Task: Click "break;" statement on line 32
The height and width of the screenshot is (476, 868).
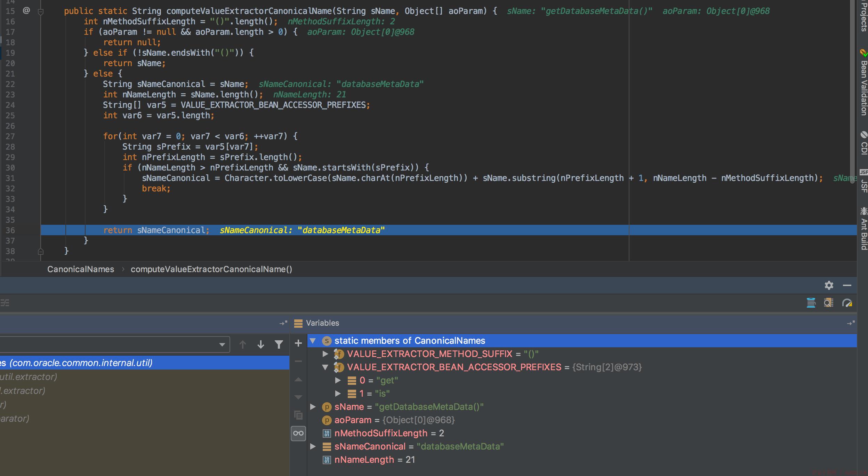Action: pos(156,189)
